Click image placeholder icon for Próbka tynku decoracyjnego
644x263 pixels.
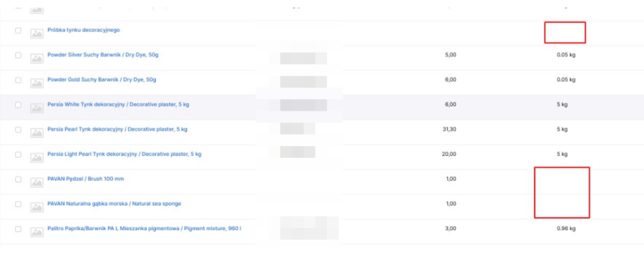(36, 31)
